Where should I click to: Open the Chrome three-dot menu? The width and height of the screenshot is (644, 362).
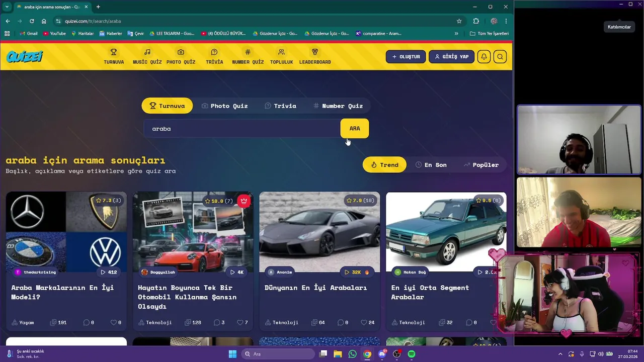pos(506,21)
